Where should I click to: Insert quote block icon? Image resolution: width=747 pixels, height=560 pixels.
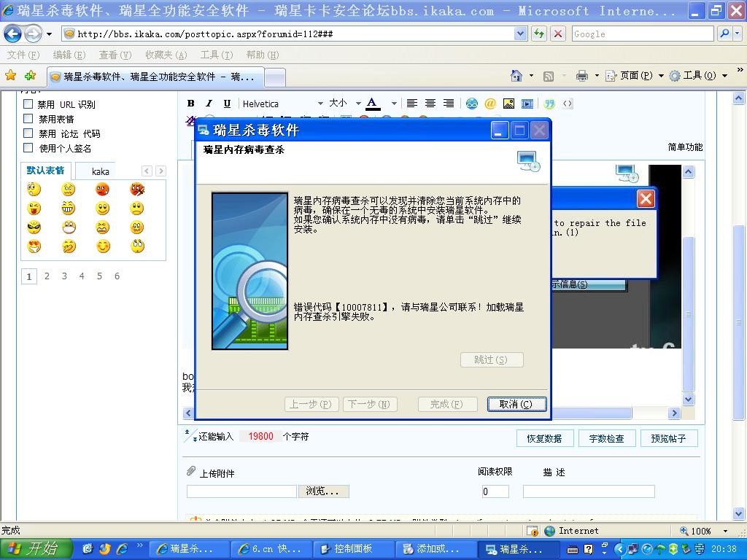549,104
